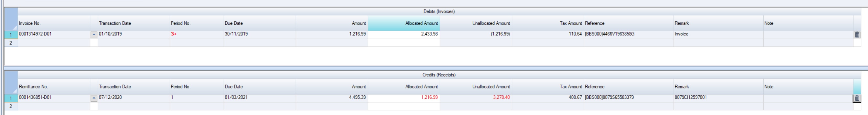Click Unallocated Amount header in Credits grid

[476, 87]
